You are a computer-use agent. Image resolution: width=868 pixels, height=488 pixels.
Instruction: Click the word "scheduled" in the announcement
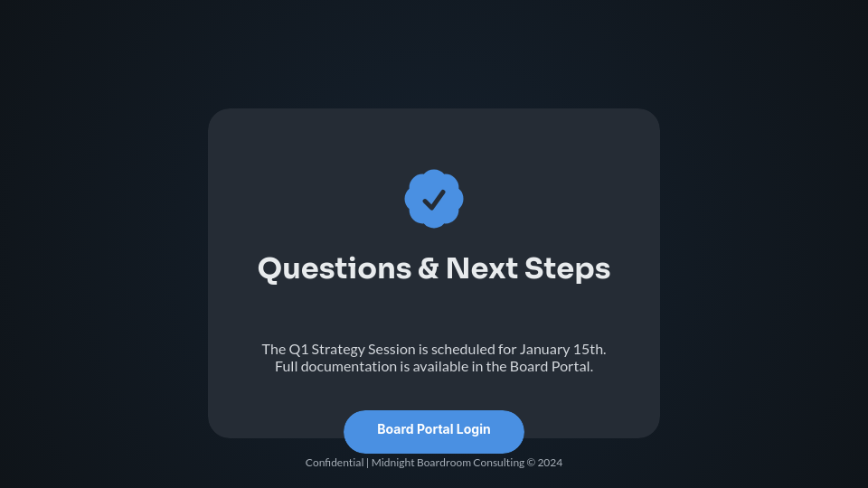[x=463, y=349]
